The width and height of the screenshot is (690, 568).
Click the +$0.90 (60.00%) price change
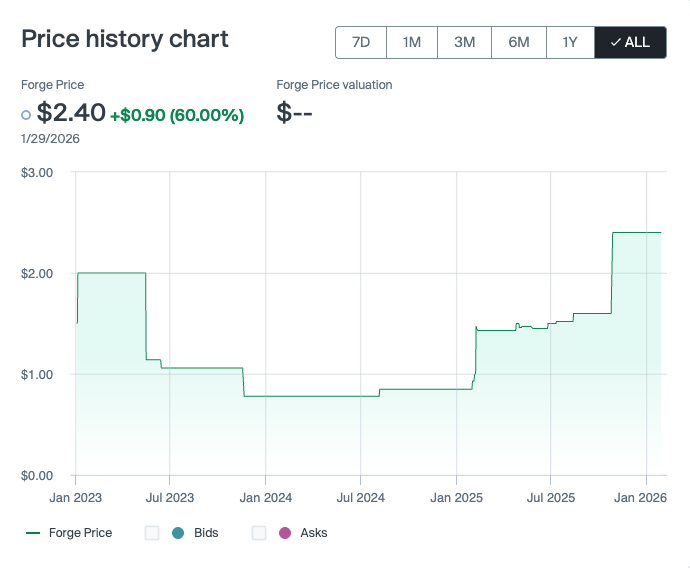pos(177,115)
